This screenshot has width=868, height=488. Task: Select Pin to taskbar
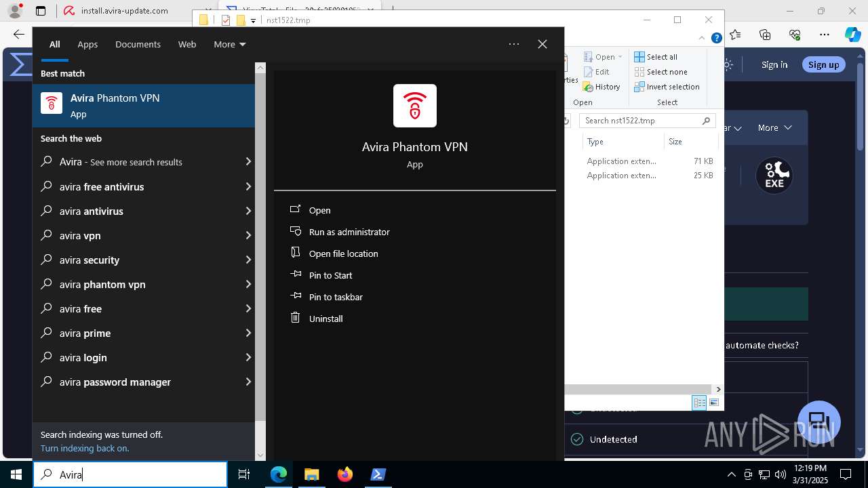coord(336,297)
